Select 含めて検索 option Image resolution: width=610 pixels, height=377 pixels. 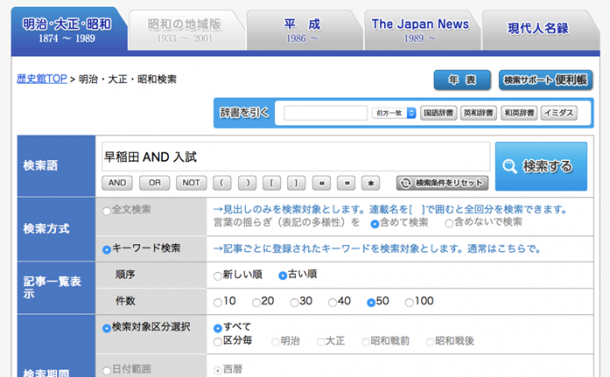pyautogui.click(x=375, y=224)
